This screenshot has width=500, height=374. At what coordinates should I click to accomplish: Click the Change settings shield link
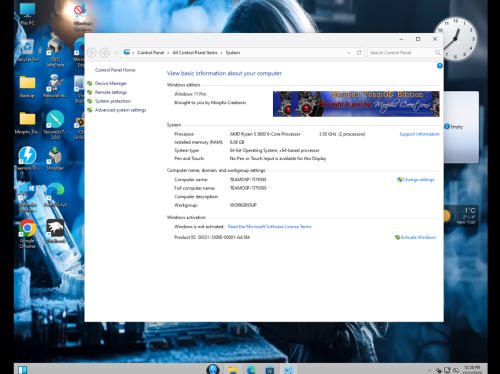click(416, 180)
